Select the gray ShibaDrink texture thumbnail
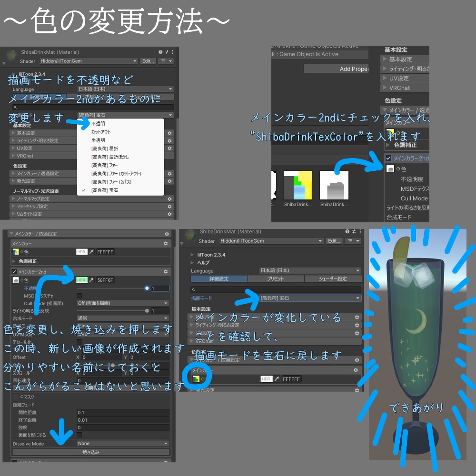The width and height of the screenshot is (476, 476). [x=334, y=185]
